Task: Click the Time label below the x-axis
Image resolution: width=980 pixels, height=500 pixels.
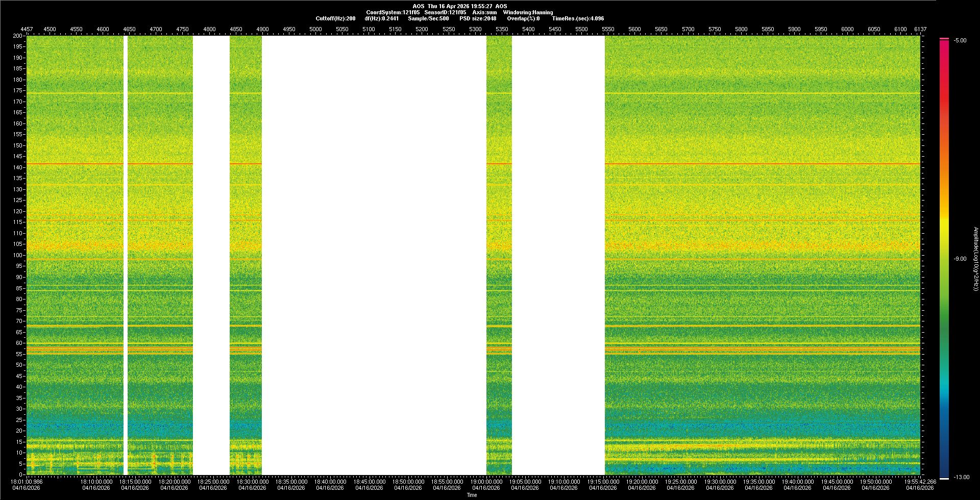Action: (472, 495)
